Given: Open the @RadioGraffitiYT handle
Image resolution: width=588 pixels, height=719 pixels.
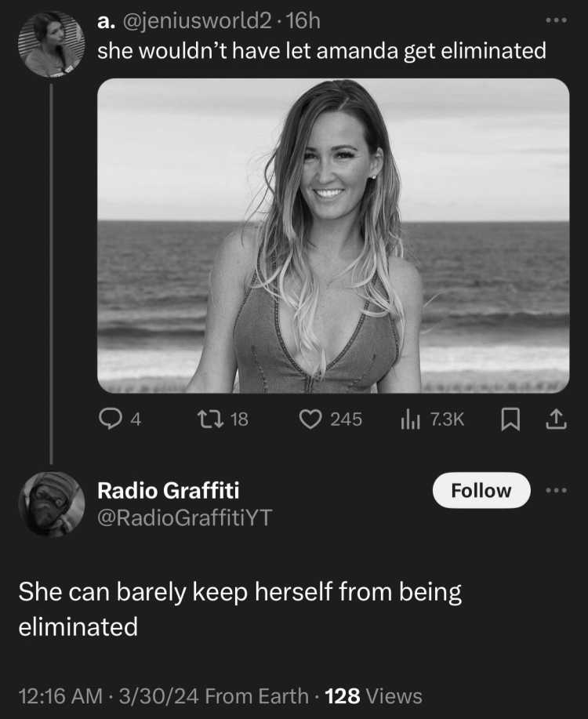Looking at the screenshot, I should 185,517.
